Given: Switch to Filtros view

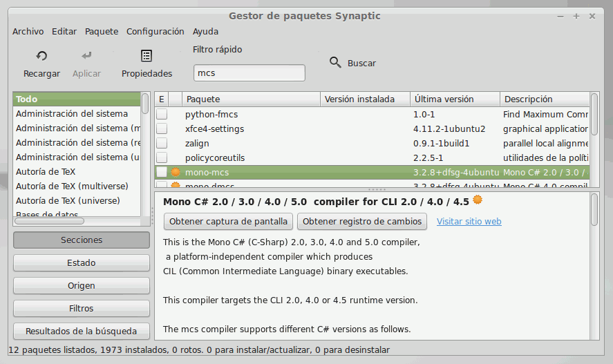Looking at the screenshot, I should 82,308.
